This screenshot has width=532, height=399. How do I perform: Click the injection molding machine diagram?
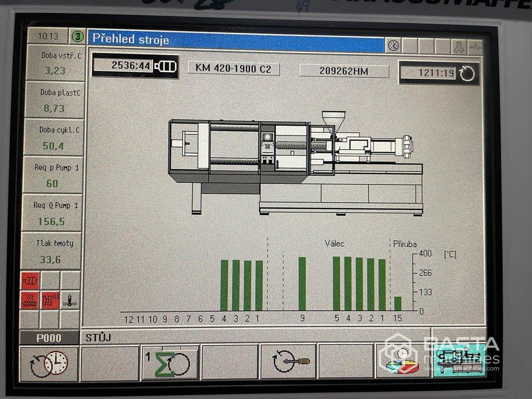296,163
